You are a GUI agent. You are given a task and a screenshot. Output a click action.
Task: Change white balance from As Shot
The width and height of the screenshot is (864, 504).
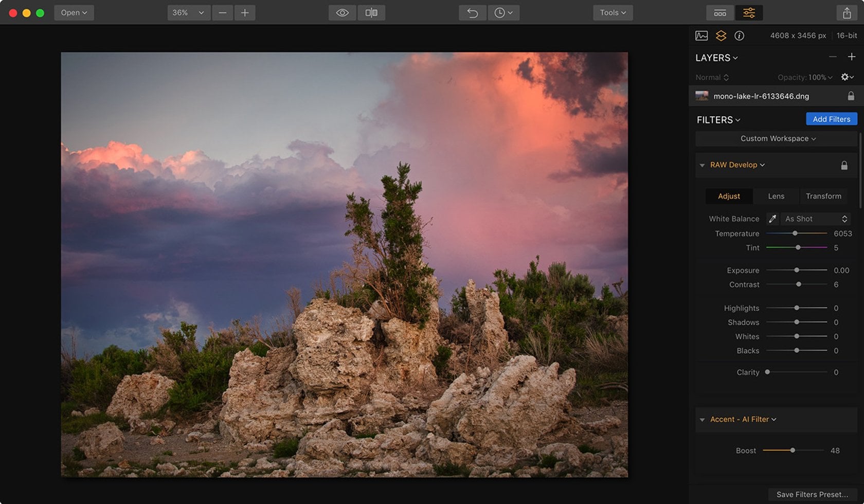815,219
